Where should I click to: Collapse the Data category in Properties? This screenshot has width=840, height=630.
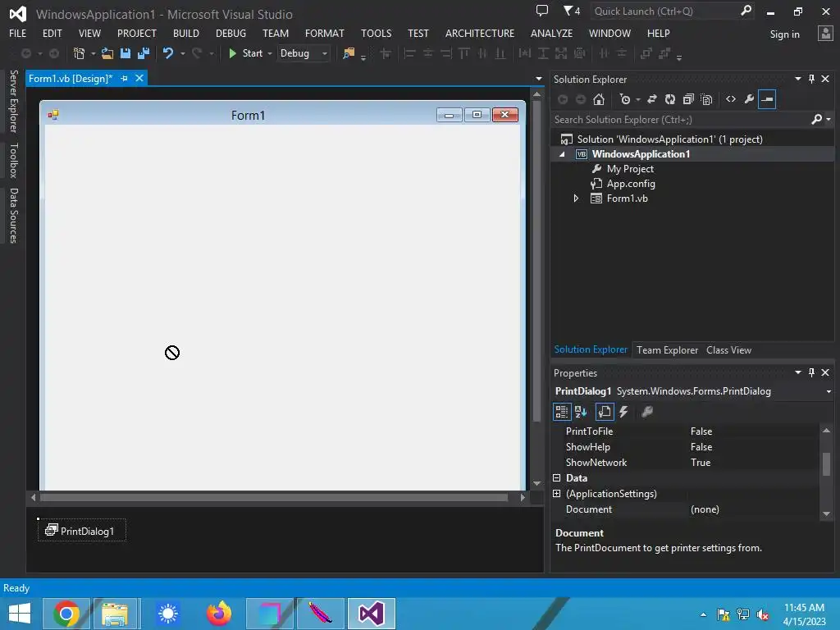(x=557, y=478)
